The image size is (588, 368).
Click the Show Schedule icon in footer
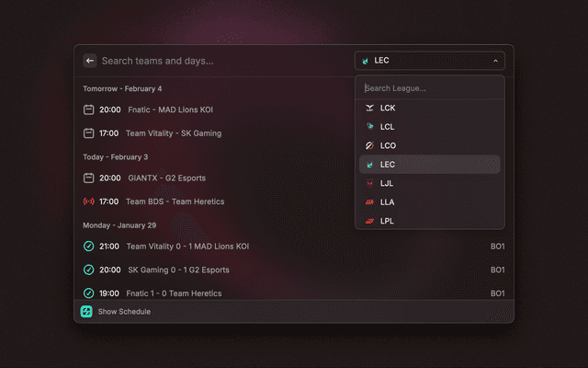pos(86,312)
